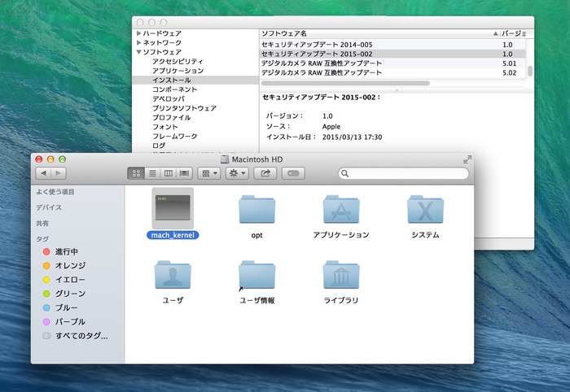Switch Finder to column view
Viewport: 570px width, 392px height.
(x=169, y=173)
